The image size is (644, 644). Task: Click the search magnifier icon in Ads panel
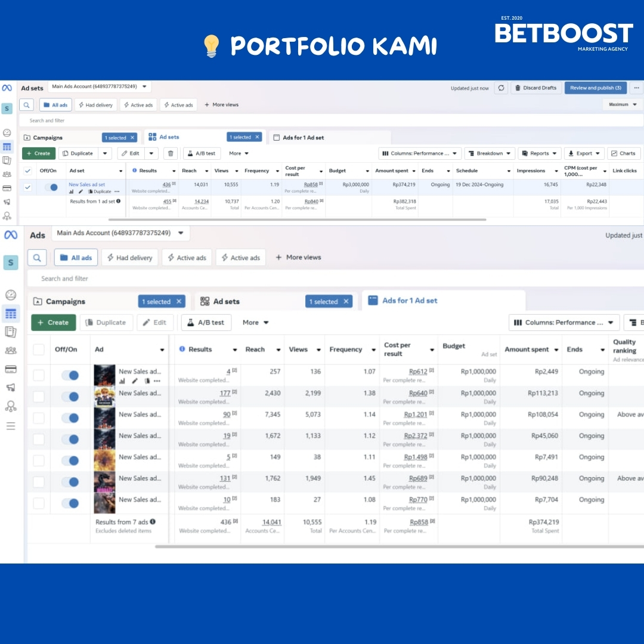[37, 258]
